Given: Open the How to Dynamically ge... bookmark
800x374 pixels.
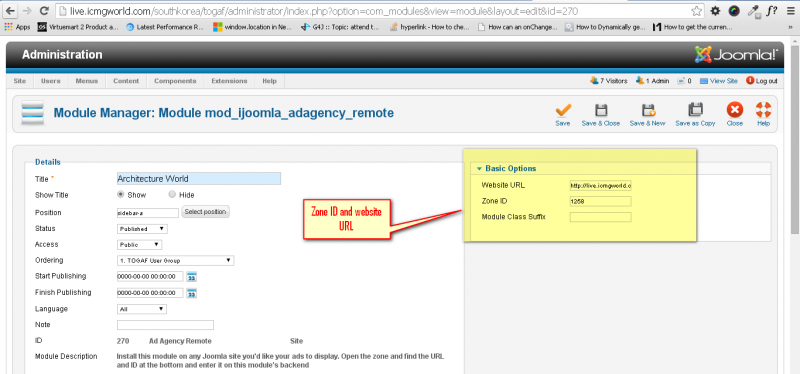Looking at the screenshot, I should [x=605, y=27].
